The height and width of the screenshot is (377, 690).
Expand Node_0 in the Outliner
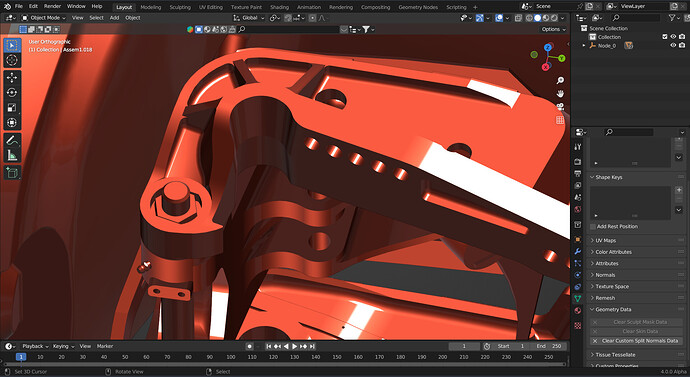point(584,45)
